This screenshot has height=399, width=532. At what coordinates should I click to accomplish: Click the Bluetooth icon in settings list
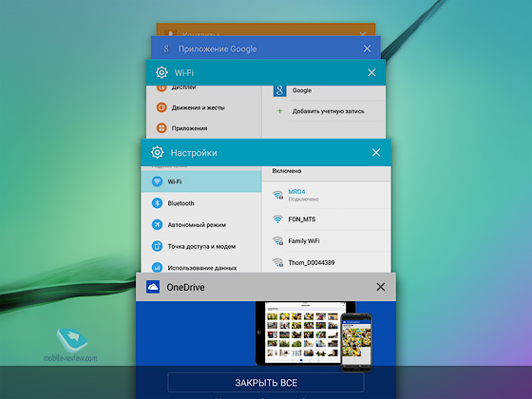(157, 203)
